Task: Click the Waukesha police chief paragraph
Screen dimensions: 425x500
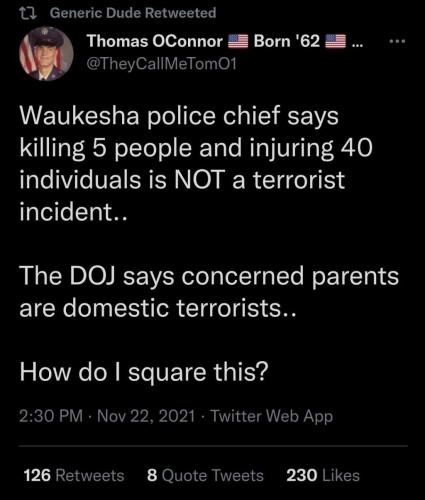Action: pyautogui.click(x=196, y=164)
